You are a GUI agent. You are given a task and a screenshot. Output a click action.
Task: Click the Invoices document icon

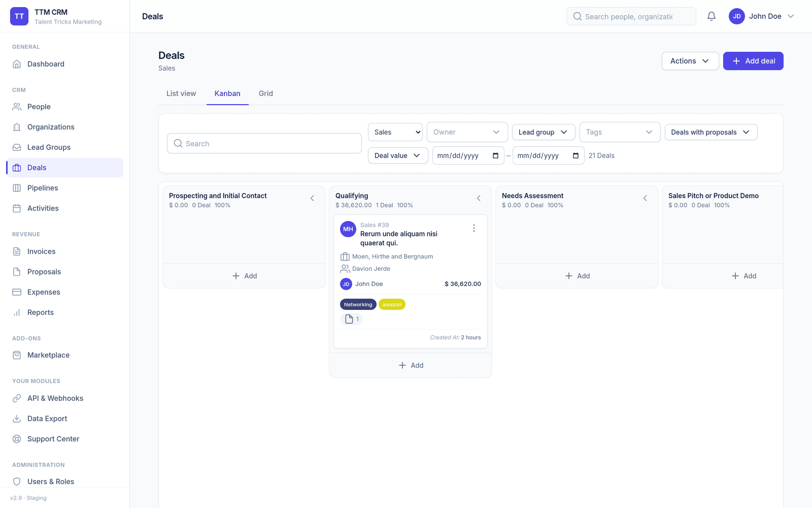click(x=17, y=251)
